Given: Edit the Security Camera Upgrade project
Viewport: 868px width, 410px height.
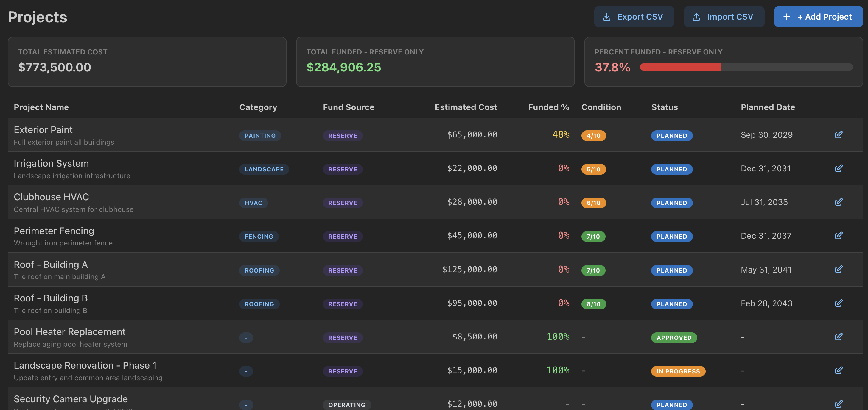Looking at the screenshot, I should [839, 404].
